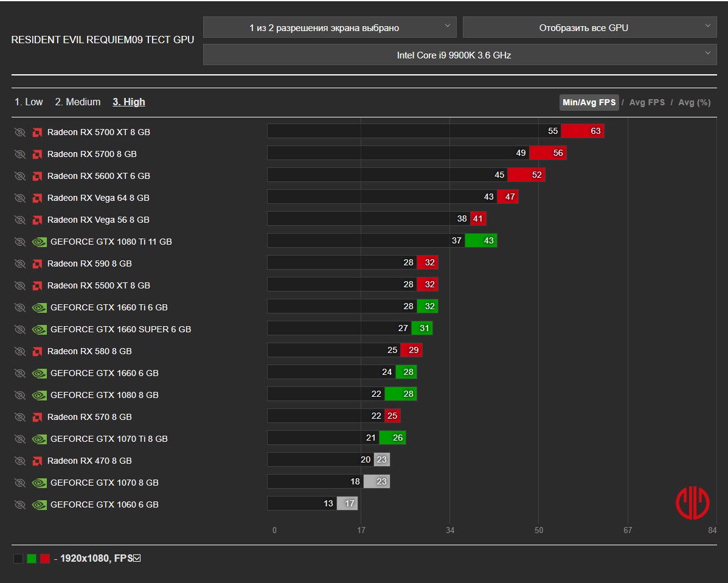Image resolution: width=728 pixels, height=583 pixels.
Task: Click NVIDIA logo for GTX 1070 8 GB
Action: point(40,483)
